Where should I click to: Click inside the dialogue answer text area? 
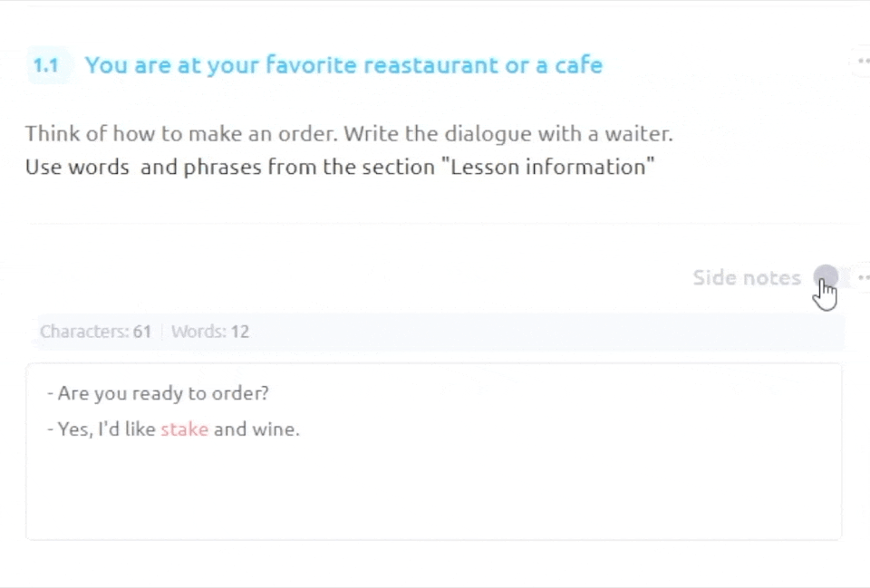[x=433, y=489]
